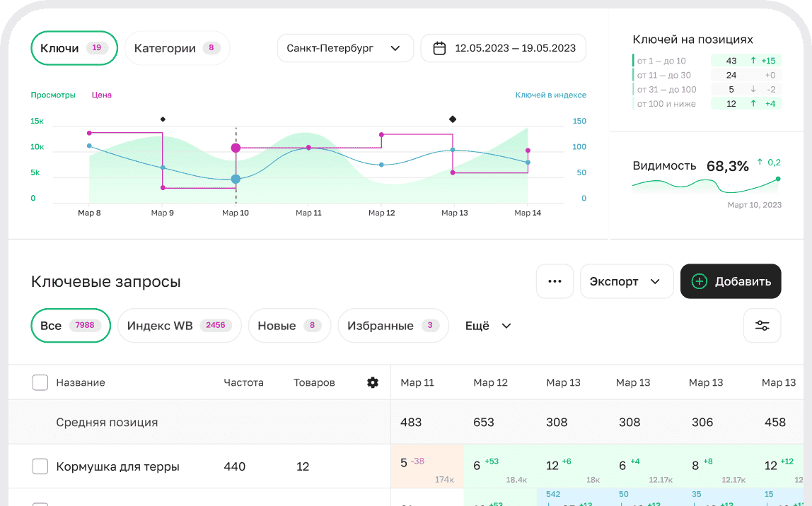
Task: Open the three-dots more options button
Action: (555, 281)
